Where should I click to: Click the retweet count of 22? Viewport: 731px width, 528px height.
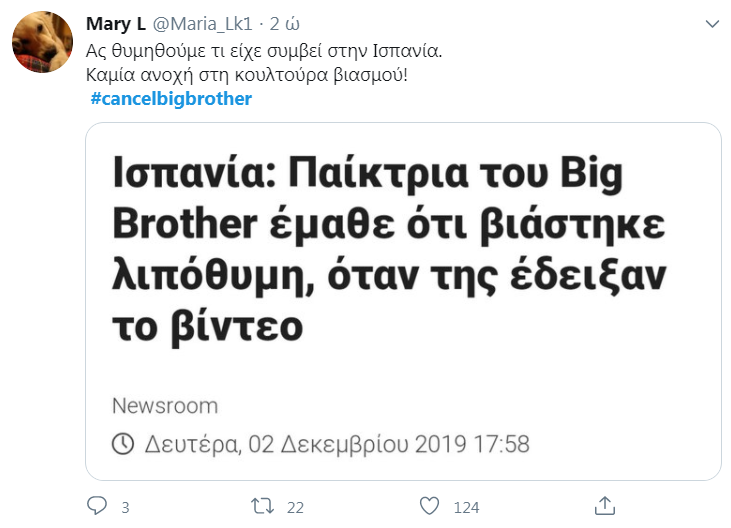[x=294, y=507]
